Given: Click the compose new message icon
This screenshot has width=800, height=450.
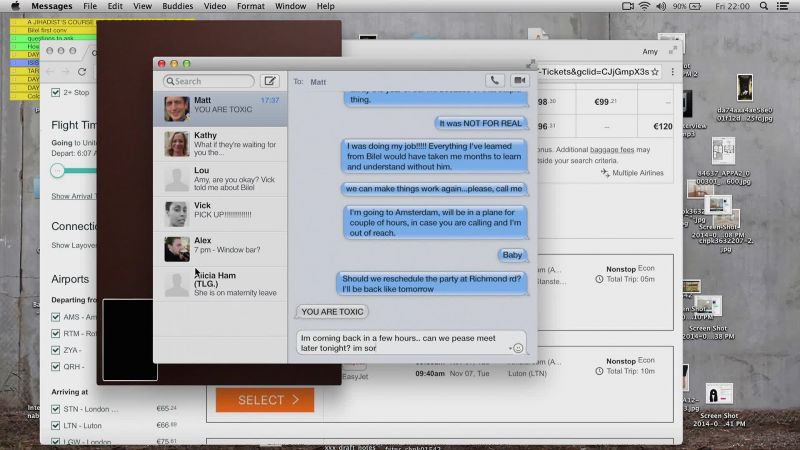Looking at the screenshot, I should [x=269, y=81].
